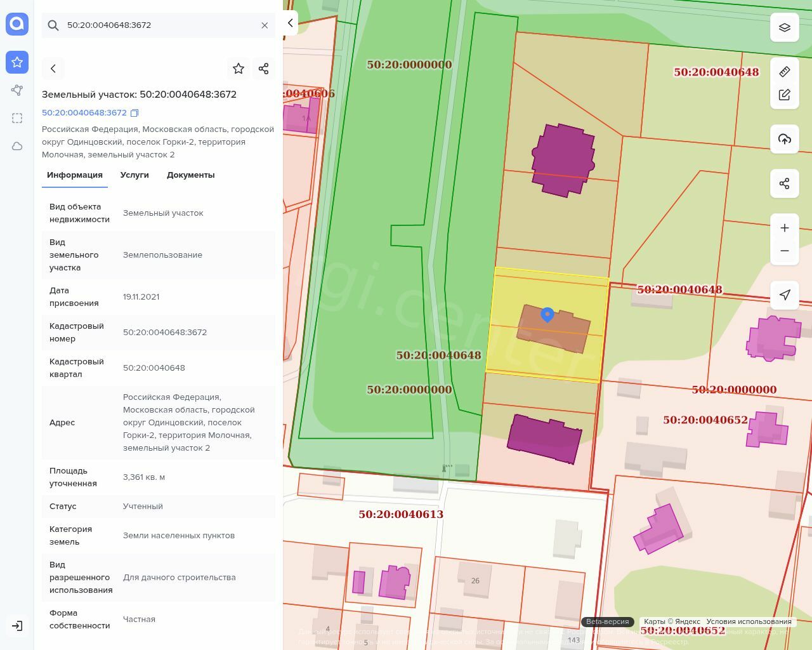
Task: Share parcel card using share icon
Action: click(264, 69)
